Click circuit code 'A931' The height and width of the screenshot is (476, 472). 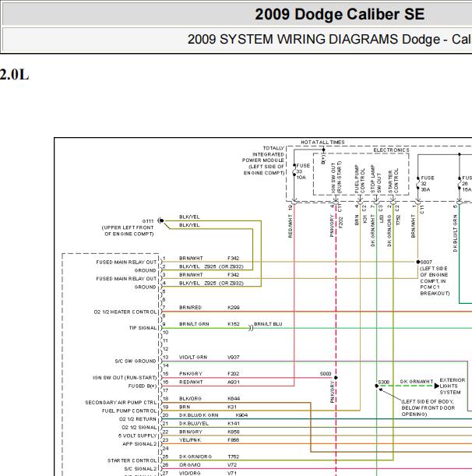(234, 382)
